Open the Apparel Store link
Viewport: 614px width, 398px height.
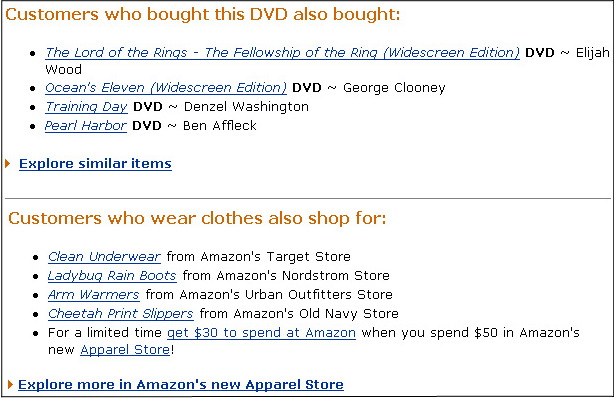125,349
